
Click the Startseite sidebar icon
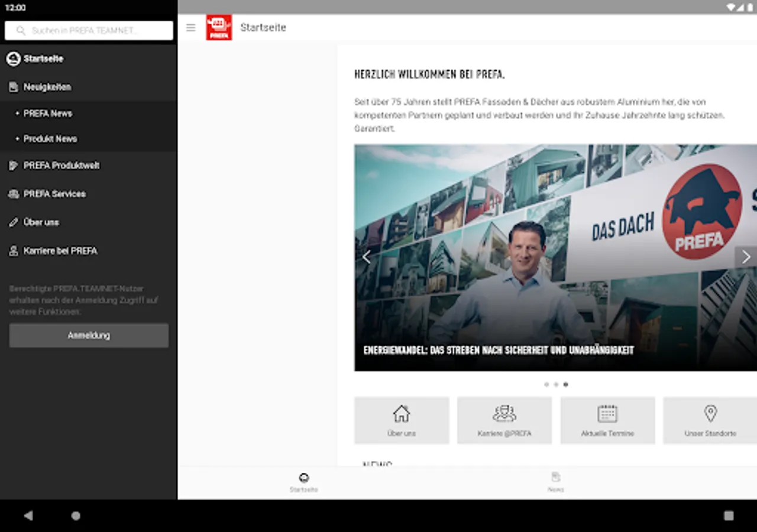pyautogui.click(x=13, y=59)
